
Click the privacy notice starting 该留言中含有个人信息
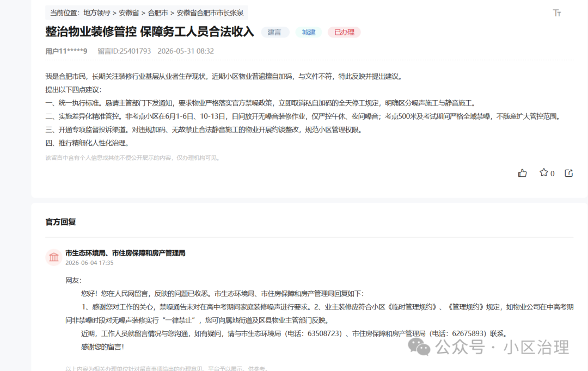[133, 158]
